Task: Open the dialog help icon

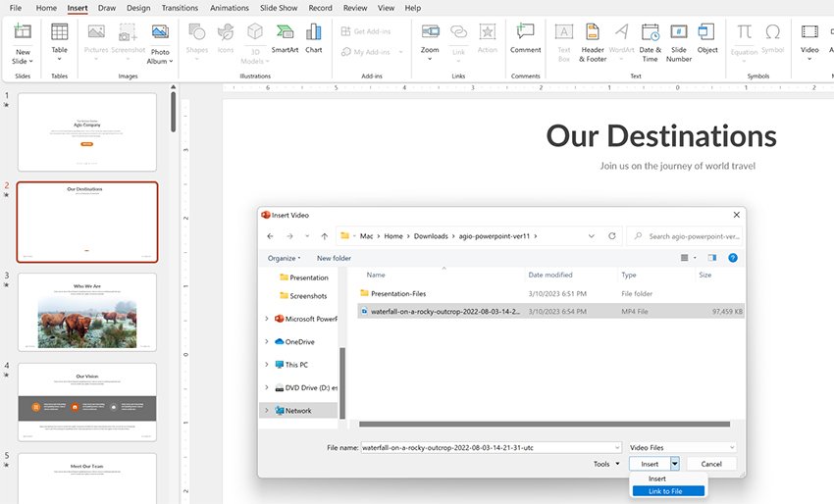Action: 733,258
